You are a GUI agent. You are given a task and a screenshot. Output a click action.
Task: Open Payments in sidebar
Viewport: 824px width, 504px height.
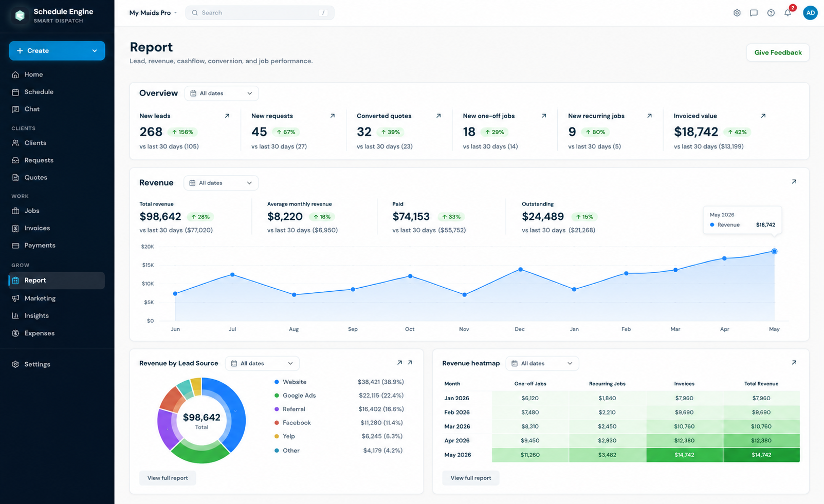(57, 245)
